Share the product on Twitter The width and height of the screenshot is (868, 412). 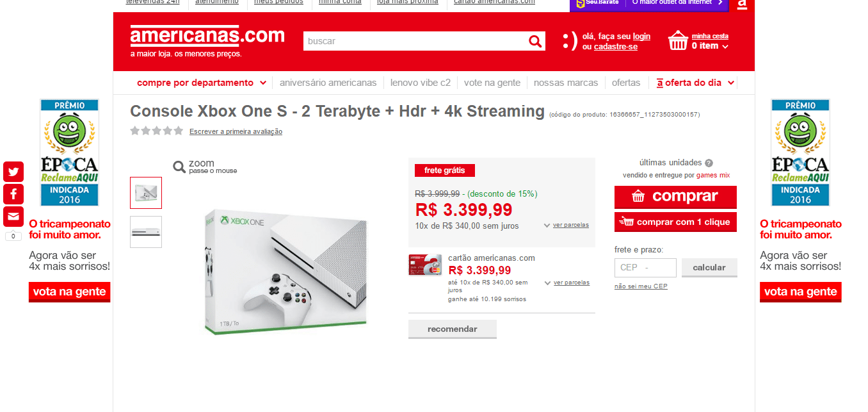coord(13,172)
